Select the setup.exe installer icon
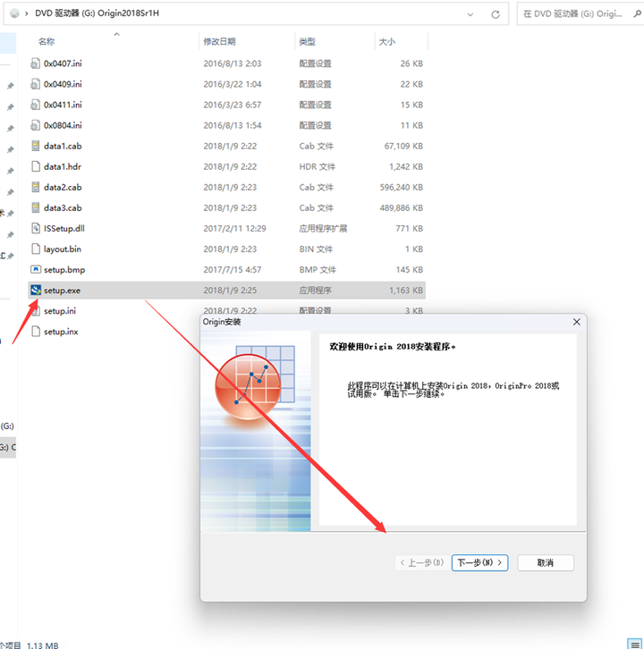Screen dimensions: 644x649 [36, 291]
